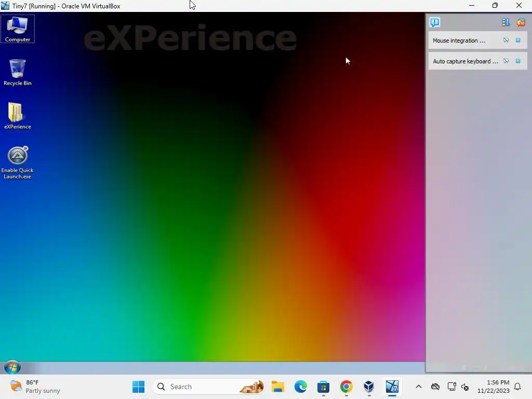The width and height of the screenshot is (532, 399).
Task: Select the eXPerience folder on the desktop
Action: (x=17, y=116)
